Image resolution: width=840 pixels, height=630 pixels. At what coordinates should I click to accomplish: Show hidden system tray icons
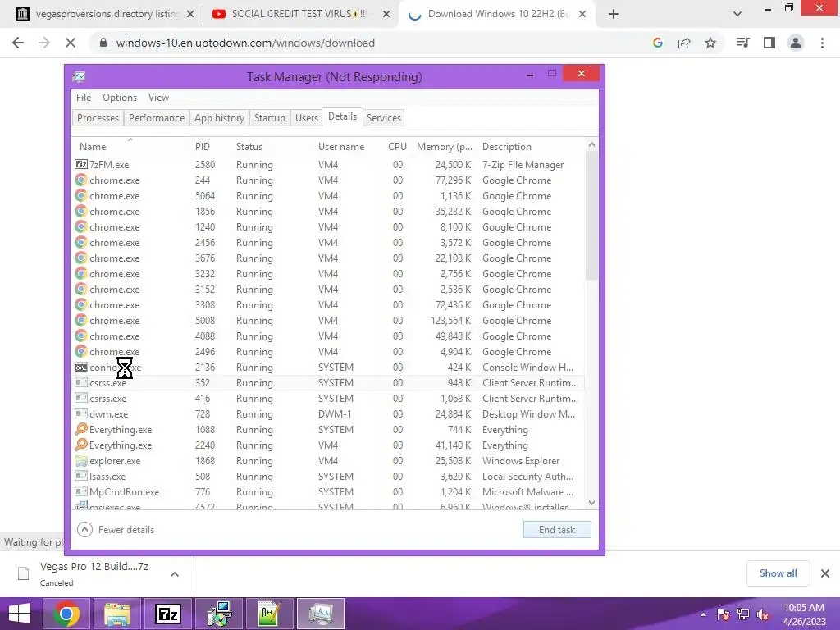[x=703, y=614]
